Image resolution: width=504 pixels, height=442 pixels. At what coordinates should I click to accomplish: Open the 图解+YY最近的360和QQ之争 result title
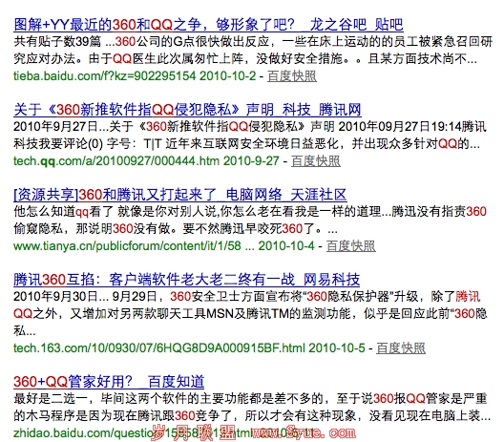pyautogui.click(x=208, y=25)
